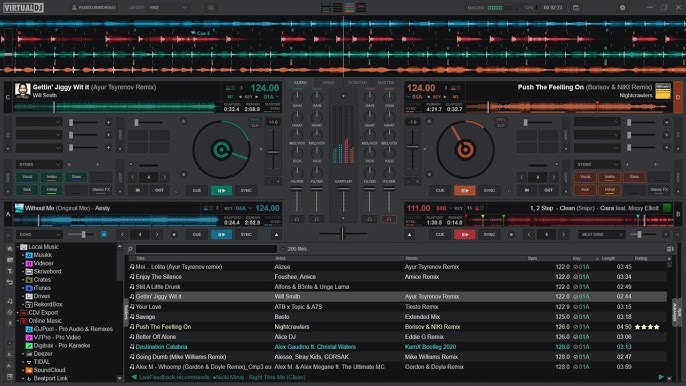Image resolution: width=686 pixels, height=386 pixels.
Task: Click deck C pitch fader
Action: (273, 152)
